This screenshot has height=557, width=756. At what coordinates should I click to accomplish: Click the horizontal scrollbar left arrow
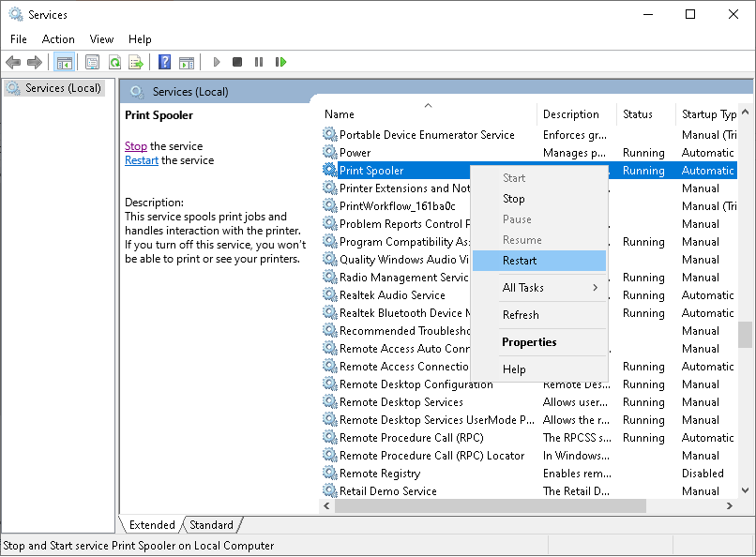click(x=327, y=506)
